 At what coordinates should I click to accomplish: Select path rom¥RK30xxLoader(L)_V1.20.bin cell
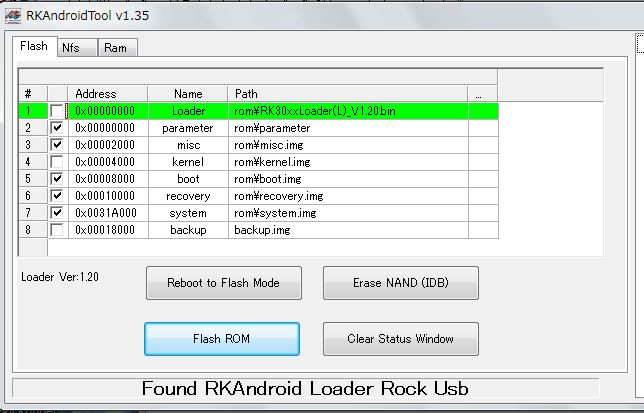point(348,111)
